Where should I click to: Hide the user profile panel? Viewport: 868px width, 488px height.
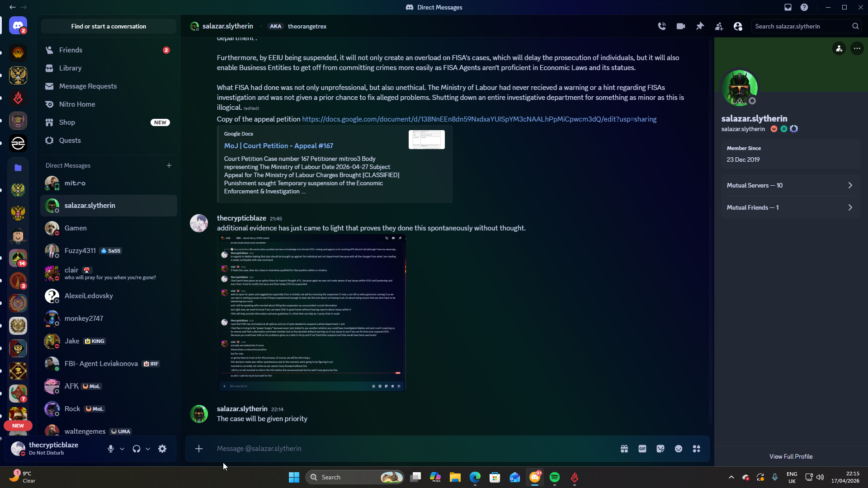[738, 26]
